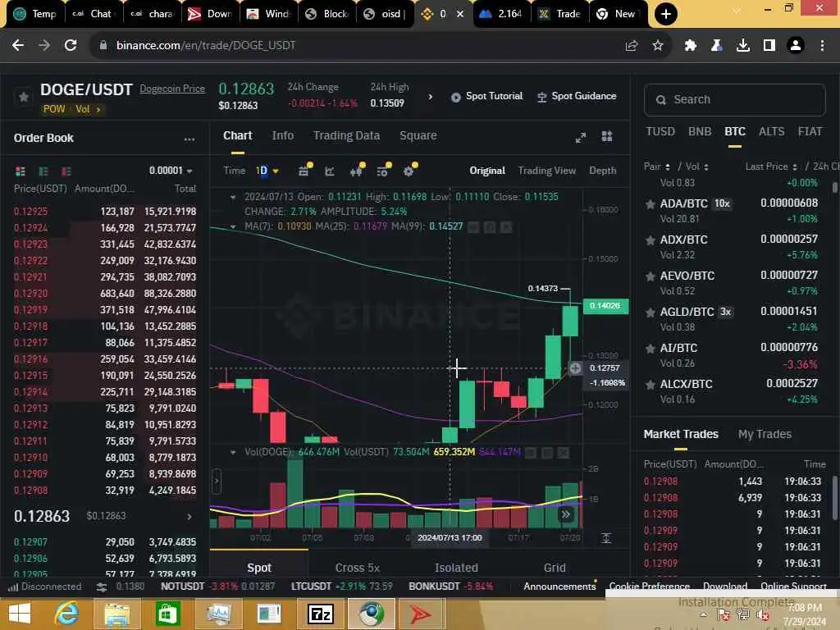Sort market list by Last Price
Screen dimensions: 840x630
click(x=771, y=167)
